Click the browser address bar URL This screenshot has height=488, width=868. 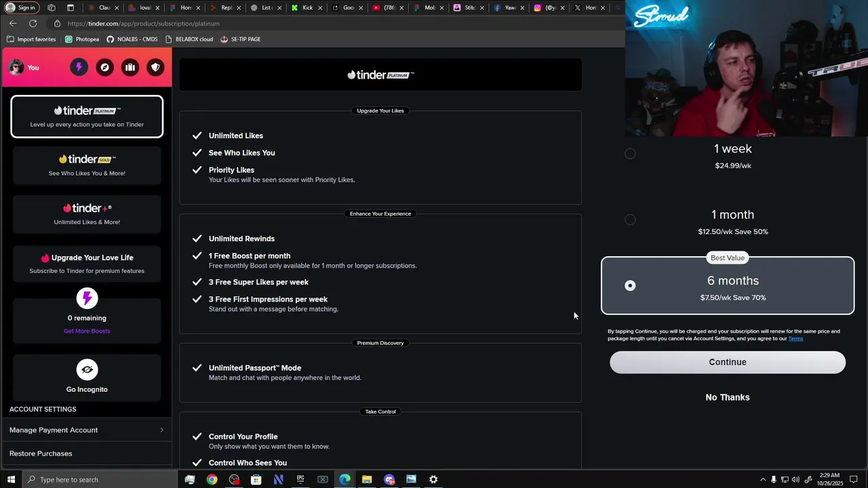(144, 23)
